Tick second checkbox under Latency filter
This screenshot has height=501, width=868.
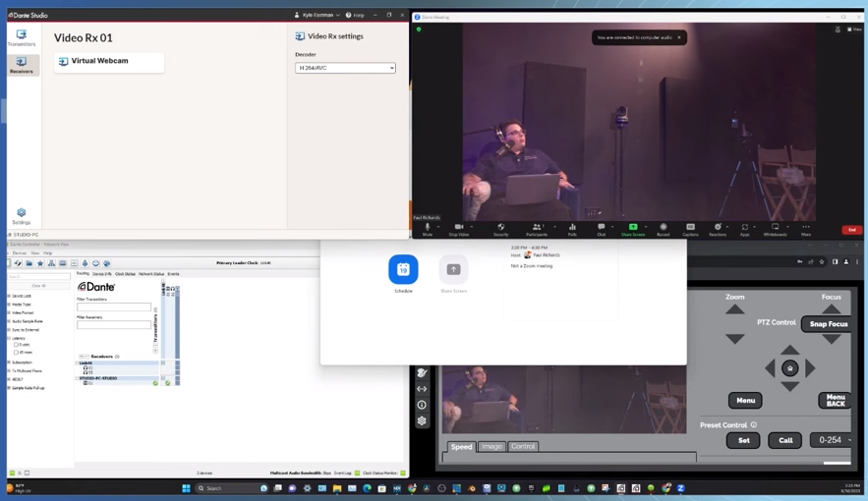tap(16, 353)
